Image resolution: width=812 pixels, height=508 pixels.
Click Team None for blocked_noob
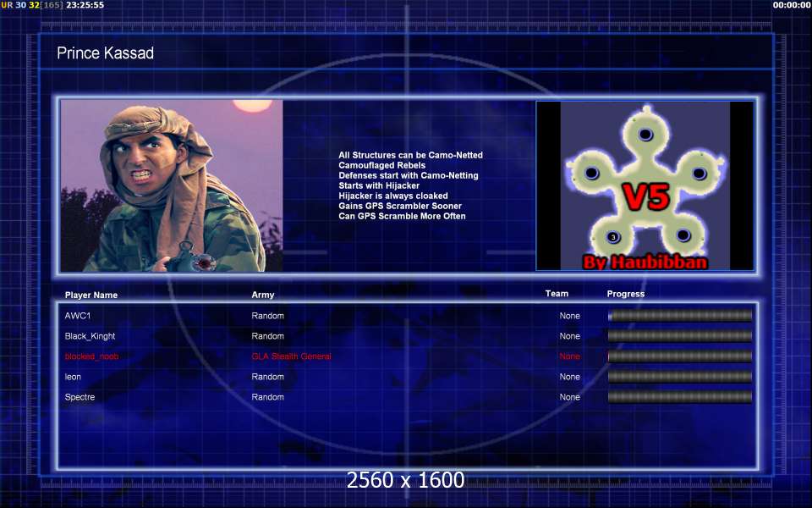(569, 356)
